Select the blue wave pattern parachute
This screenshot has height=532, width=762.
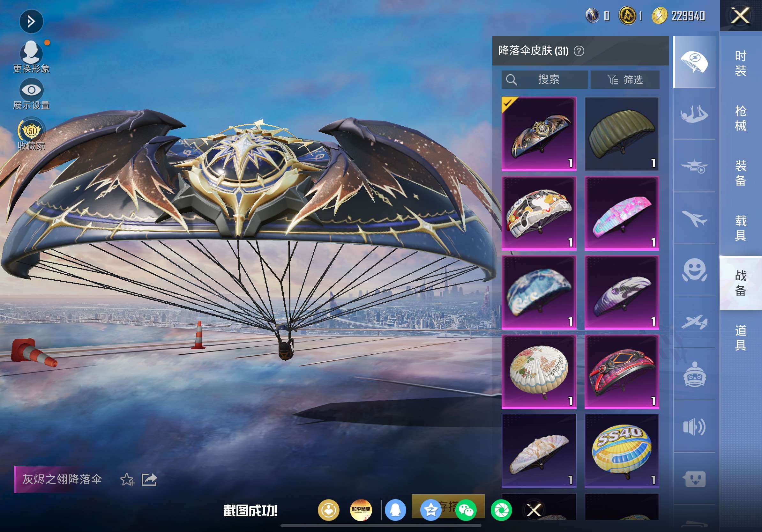[539, 292]
